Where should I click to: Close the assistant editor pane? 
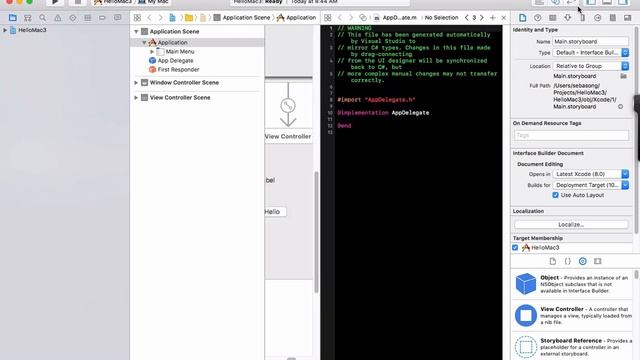[x=504, y=18]
